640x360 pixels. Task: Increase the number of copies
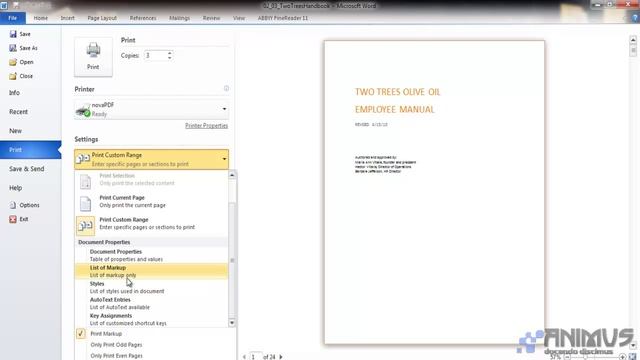click(170, 53)
